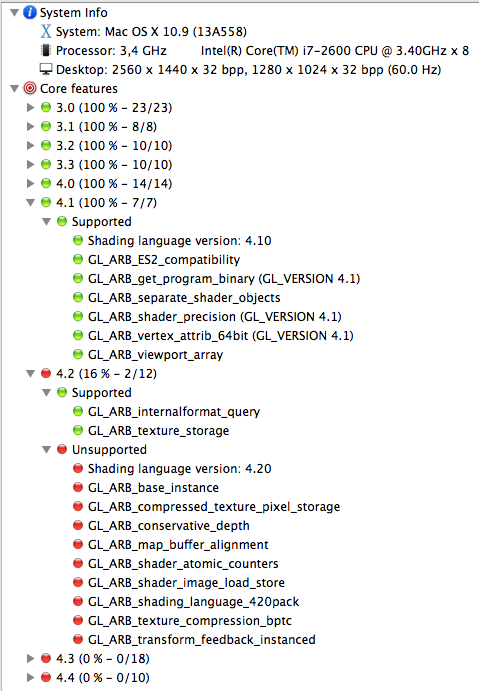Click red status dot beside 4.4
Image resolution: width=479 pixels, height=691 pixels.
pos(46,677)
